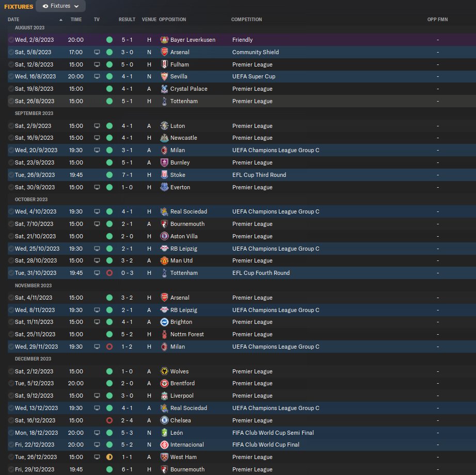Select the UEFA Super Cup competition

click(254, 76)
